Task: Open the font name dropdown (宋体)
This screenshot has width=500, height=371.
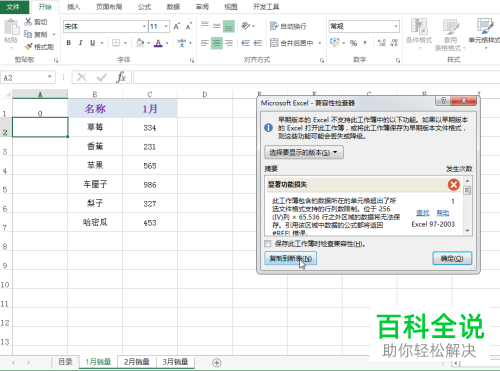Action: click(144, 26)
